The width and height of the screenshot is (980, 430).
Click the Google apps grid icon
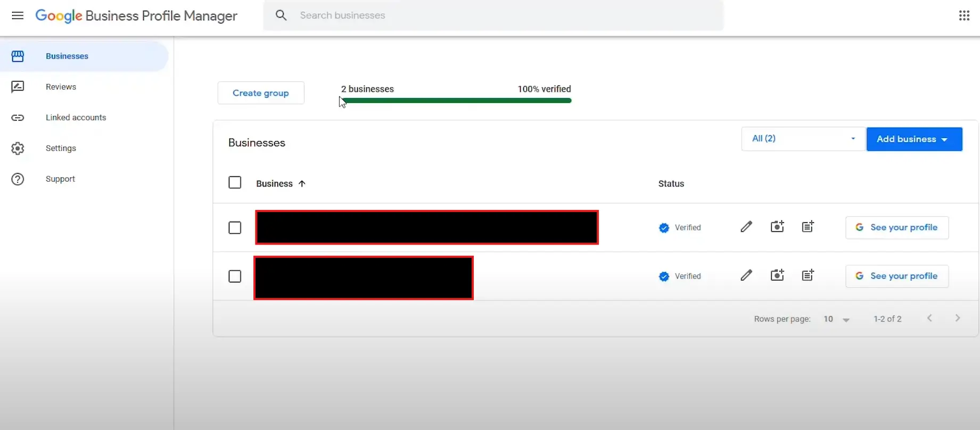click(x=964, y=15)
